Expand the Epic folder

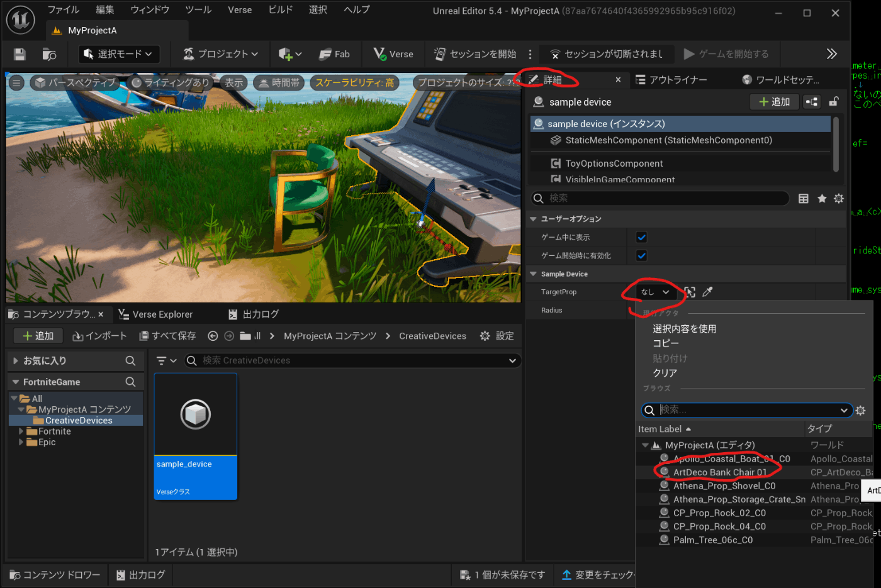click(21, 442)
